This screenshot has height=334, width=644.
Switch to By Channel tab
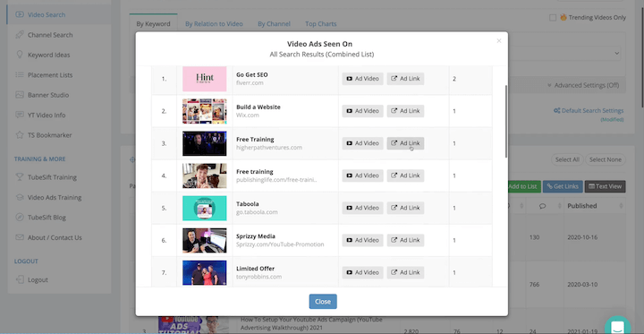click(x=274, y=24)
